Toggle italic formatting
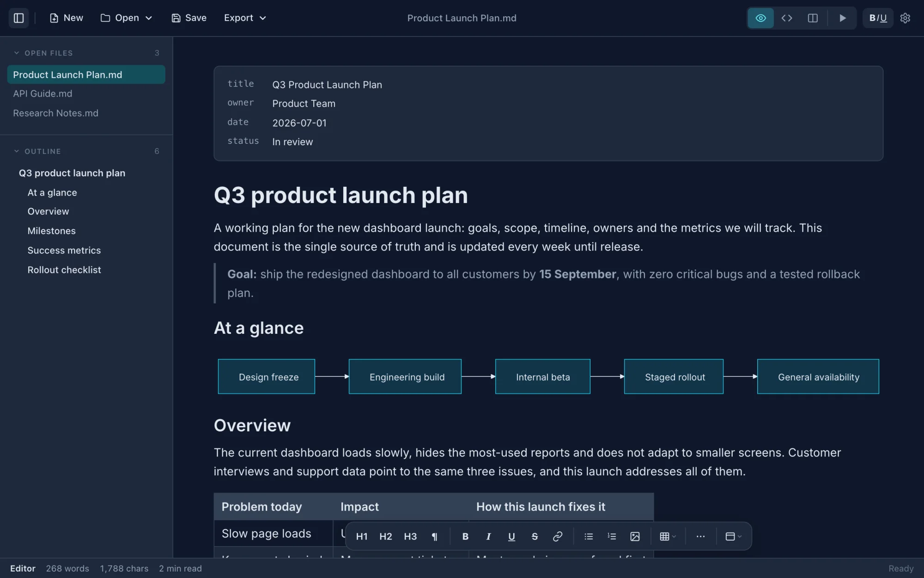The image size is (924, 578). (488, 536)
